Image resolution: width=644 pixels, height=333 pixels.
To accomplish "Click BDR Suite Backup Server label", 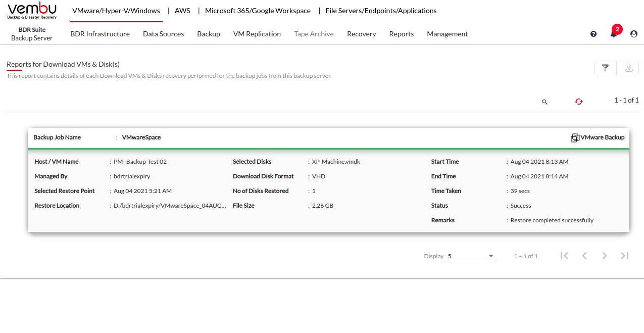I will point(32,34).
